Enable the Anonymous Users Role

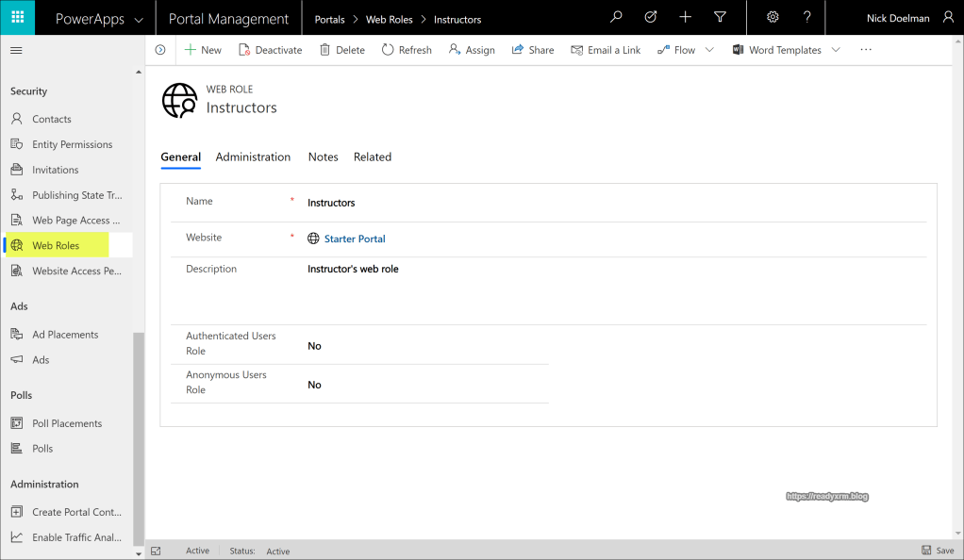pos(314,384)
